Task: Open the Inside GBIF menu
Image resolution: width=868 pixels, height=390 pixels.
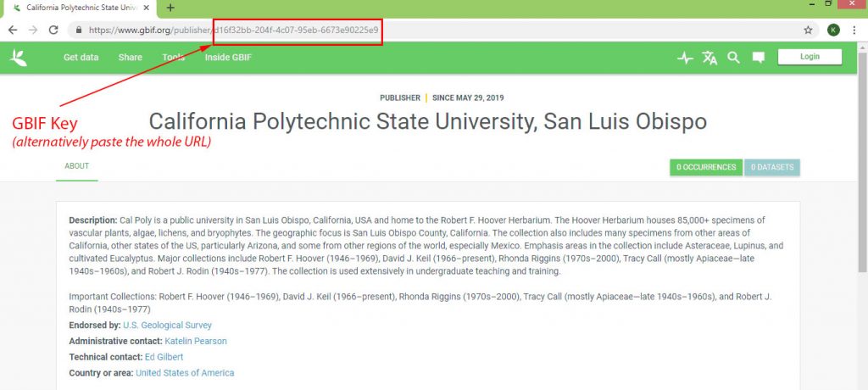Action: tap(228, 57)
